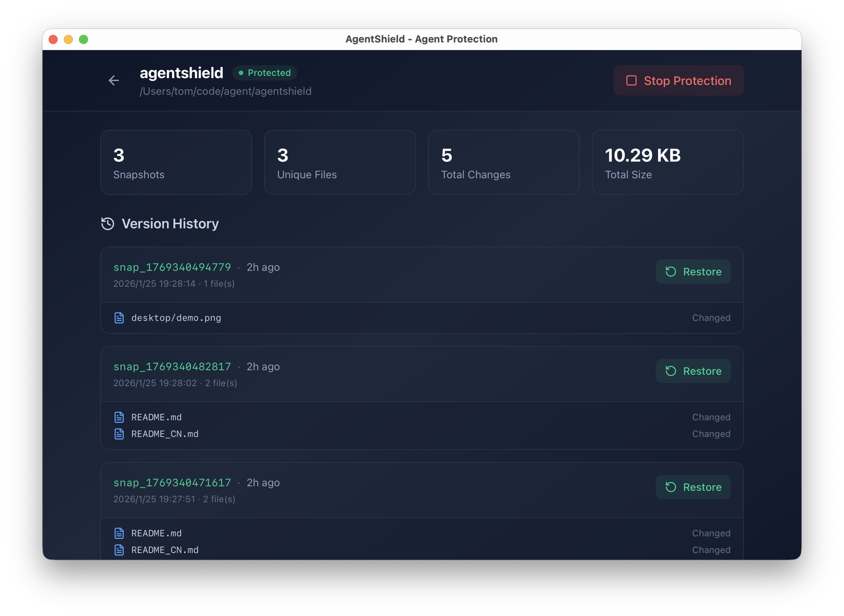
Task: Expand snapshot snap_1769340482817 details
Action: [x=172, y=367]
